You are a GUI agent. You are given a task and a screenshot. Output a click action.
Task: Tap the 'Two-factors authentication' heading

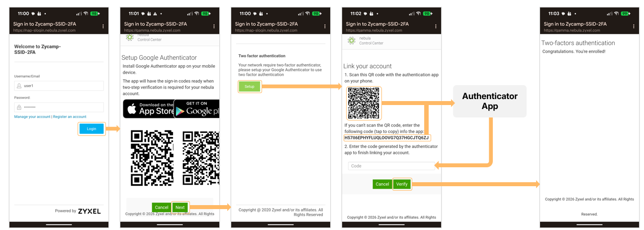tap(578, 43)
